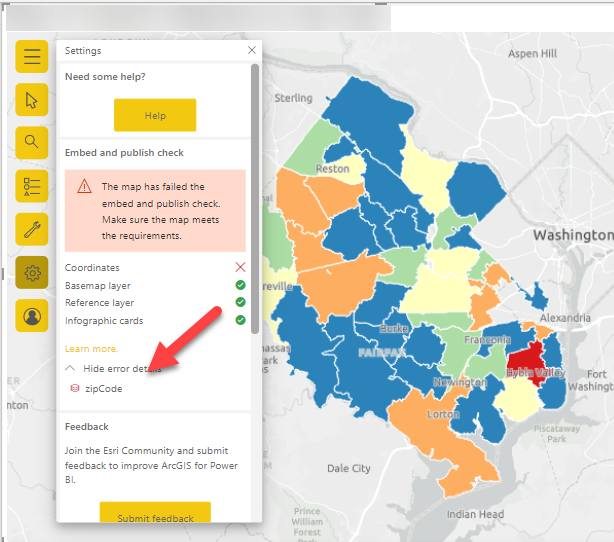Click the Reference layer label
Screen dimensions: 614x542
click(99, 303)
